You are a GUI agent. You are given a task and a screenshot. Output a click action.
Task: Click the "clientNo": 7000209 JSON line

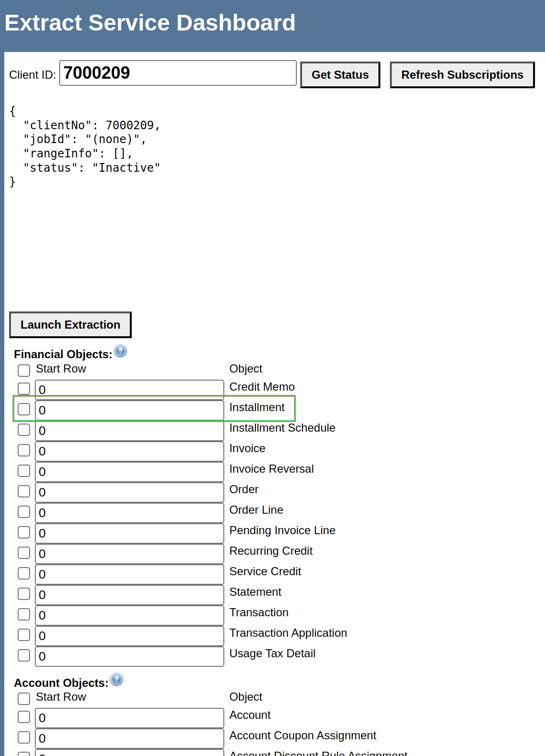click(92, 125)
